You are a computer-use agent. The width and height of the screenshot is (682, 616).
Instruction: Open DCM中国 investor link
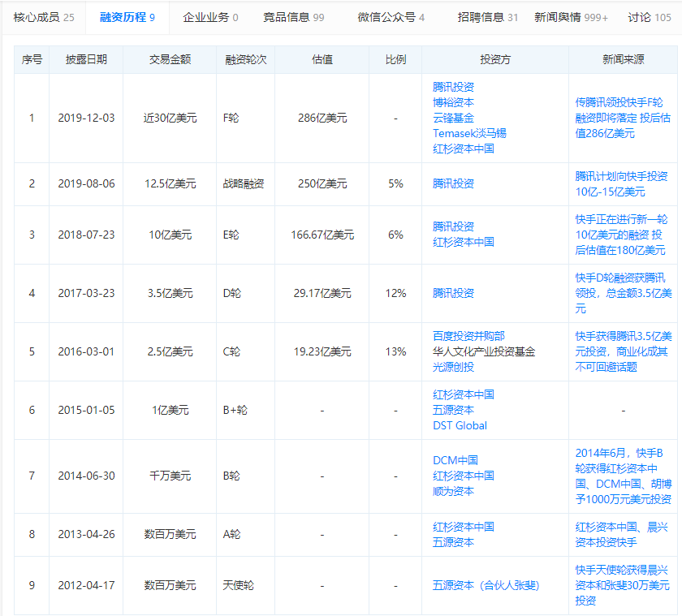[455, 460]
